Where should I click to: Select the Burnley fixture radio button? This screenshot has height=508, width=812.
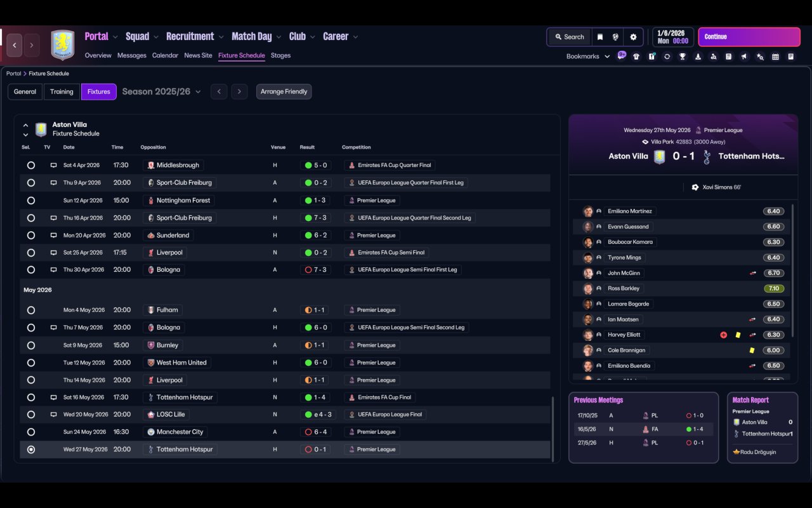[x=31, y=345]
